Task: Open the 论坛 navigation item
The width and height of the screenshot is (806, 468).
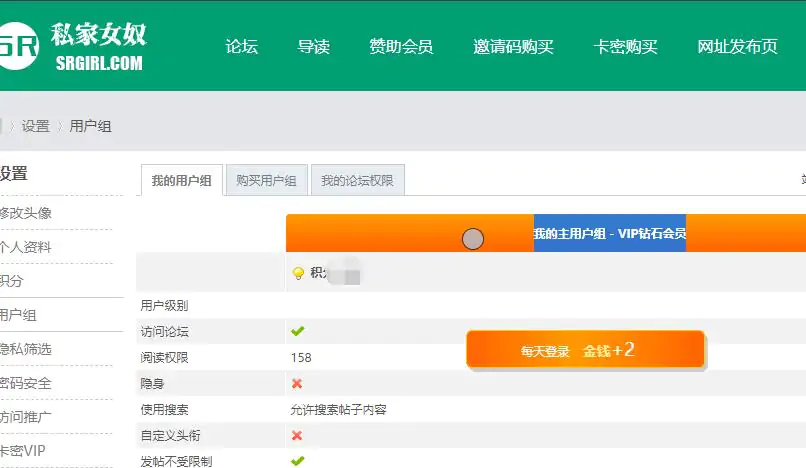Action: [242, 47]
